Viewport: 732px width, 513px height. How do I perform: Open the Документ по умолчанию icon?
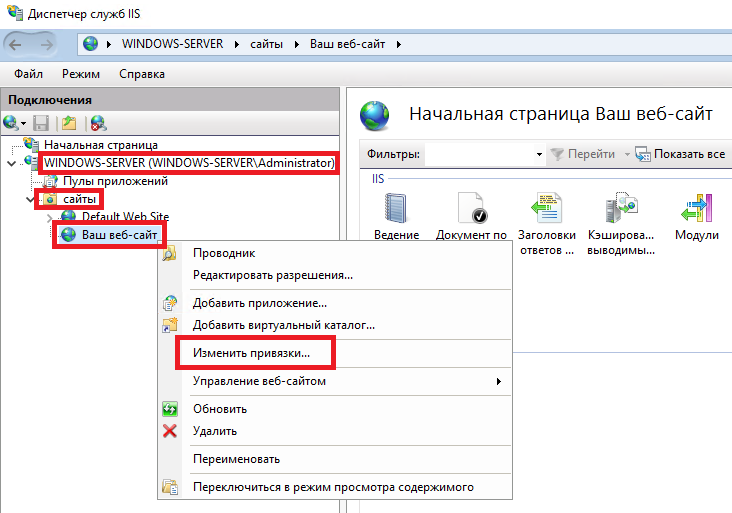pos(472,208)
